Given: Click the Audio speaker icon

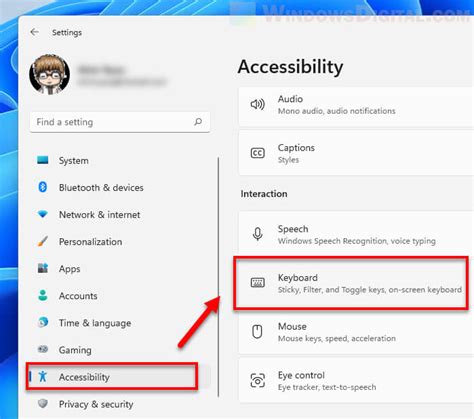Looking at the screenshot, I should pos(257,104).
